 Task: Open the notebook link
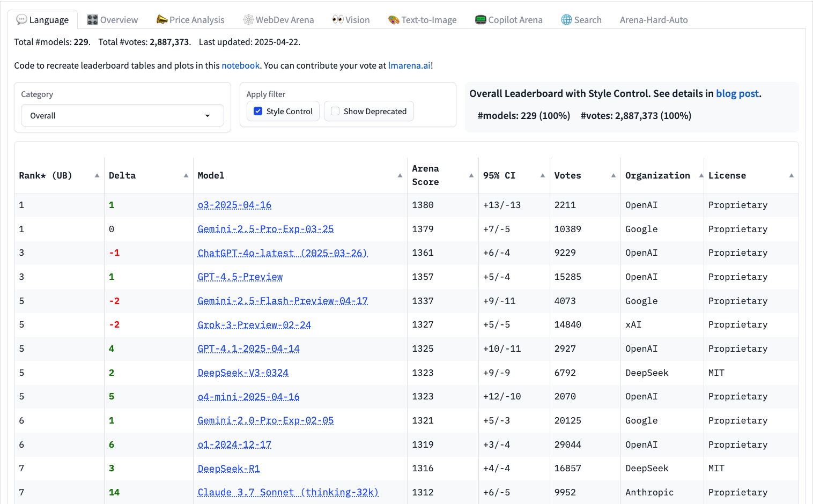(x=241, y=65)
